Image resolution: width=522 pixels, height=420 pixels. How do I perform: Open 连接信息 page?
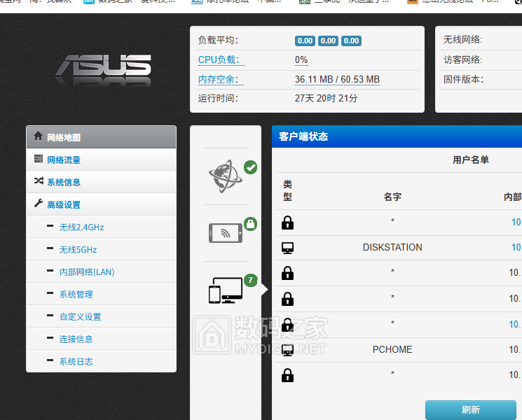[x=101, y=339]
